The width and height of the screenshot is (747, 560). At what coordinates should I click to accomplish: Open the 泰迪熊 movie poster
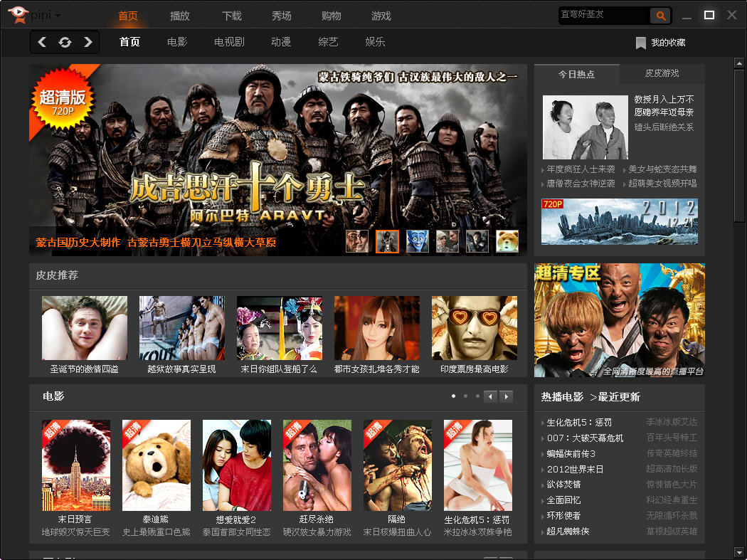(x=156, y=465)
